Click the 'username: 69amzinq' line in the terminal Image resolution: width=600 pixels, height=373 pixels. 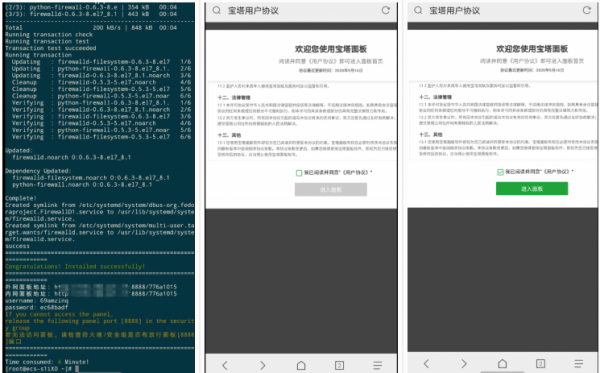(37, 301)
